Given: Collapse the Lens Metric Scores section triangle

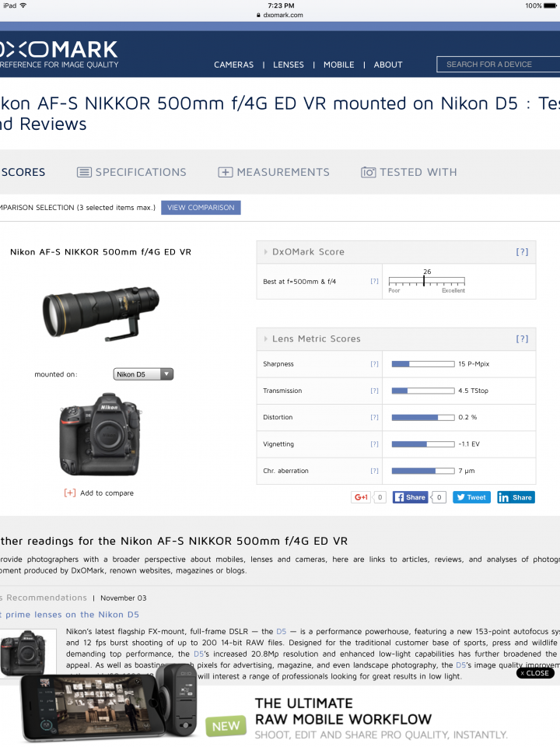Looking at the screenshot, I should coord(266,338).
